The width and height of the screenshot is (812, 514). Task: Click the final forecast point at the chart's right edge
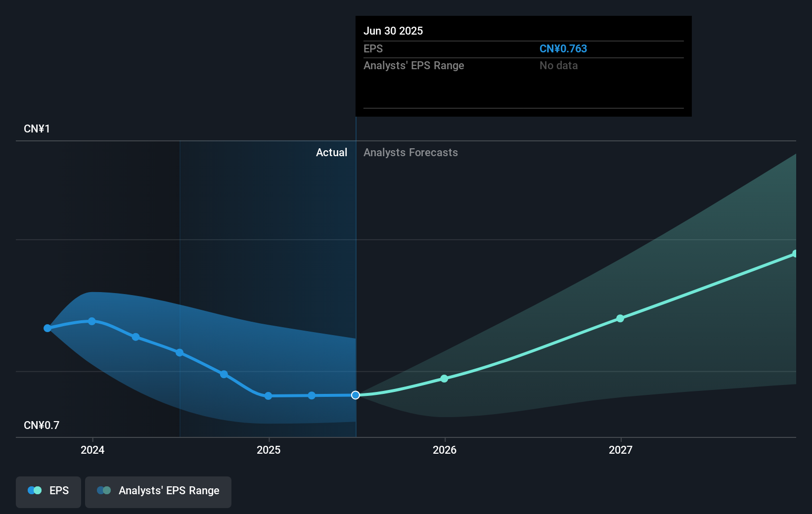click(x=795, y=254)
